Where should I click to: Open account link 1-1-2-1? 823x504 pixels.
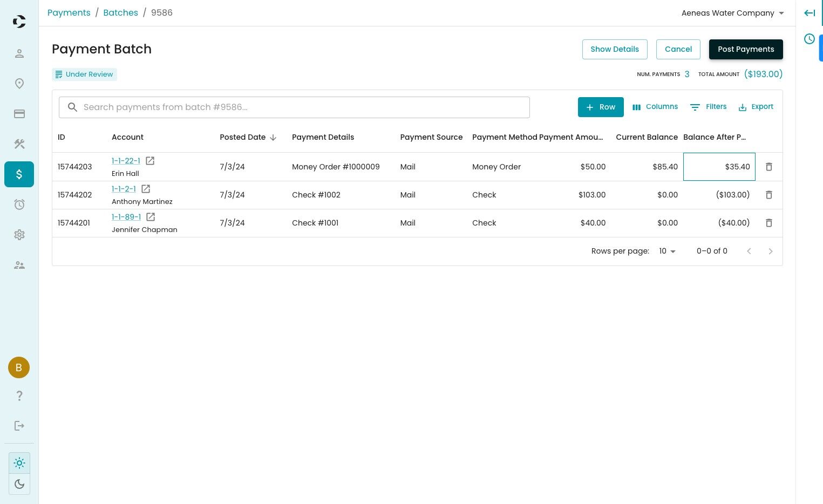click(124, 189)
